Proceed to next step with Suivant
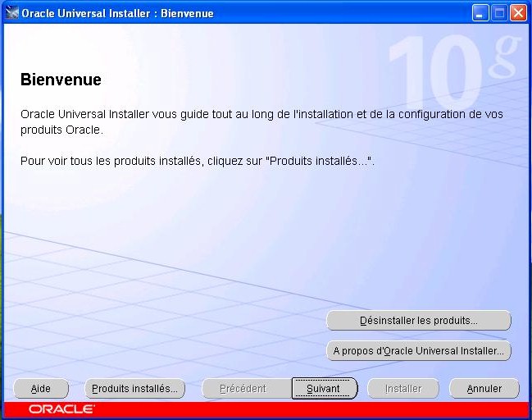532x420 pixels. click(x=324, y=389)
